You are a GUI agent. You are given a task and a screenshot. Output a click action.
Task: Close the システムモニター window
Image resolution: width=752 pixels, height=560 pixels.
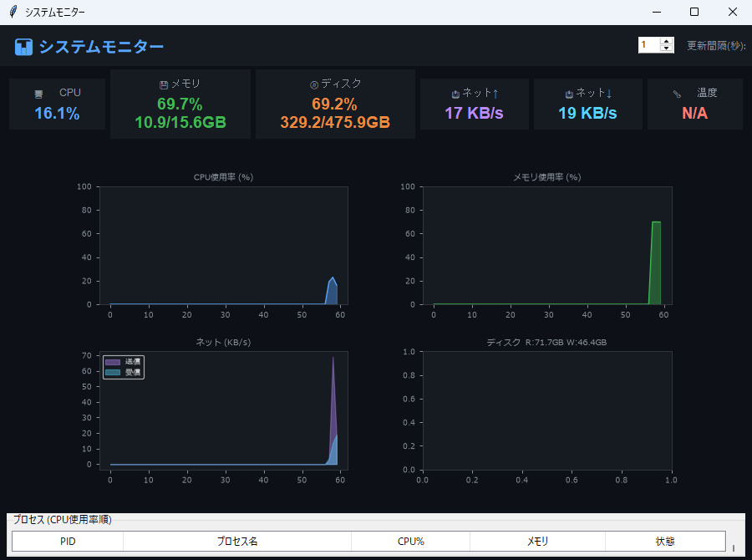(x=732, y=12)
